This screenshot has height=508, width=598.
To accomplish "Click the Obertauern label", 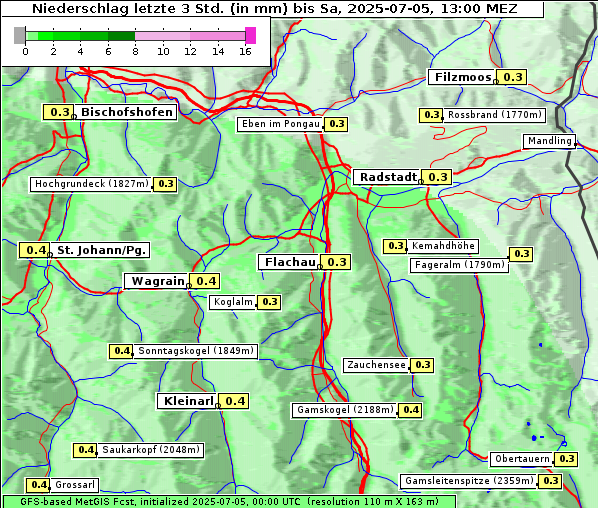I will tap(522, 460).
